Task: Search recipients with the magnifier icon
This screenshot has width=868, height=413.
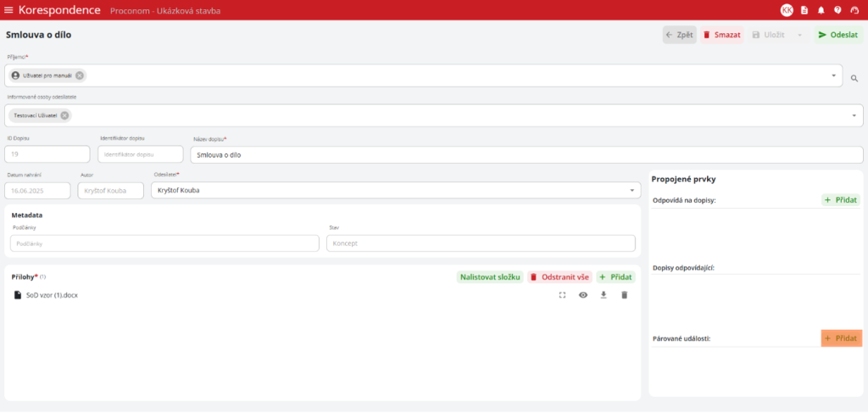Action: (854, 77)
